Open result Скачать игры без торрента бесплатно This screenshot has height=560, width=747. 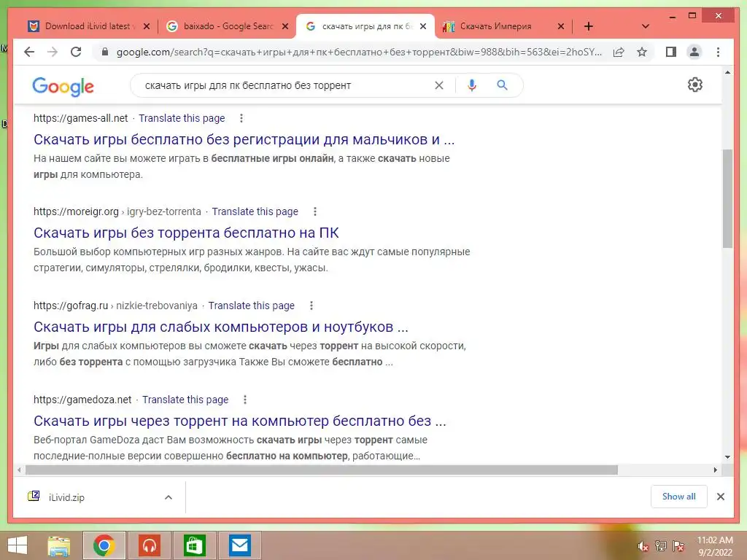[186, 233]
